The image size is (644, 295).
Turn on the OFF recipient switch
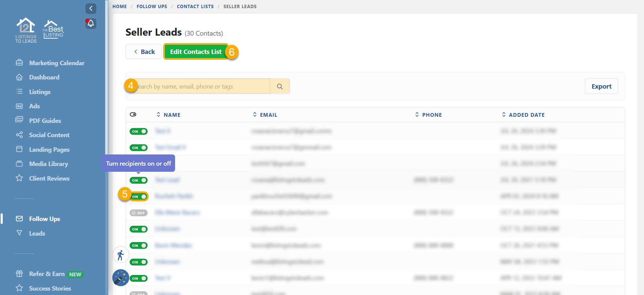pos(138,213)
